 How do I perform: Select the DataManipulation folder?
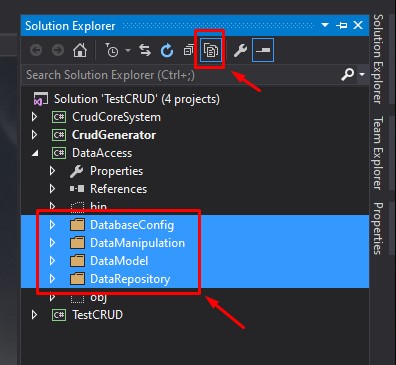pos(137,243)
